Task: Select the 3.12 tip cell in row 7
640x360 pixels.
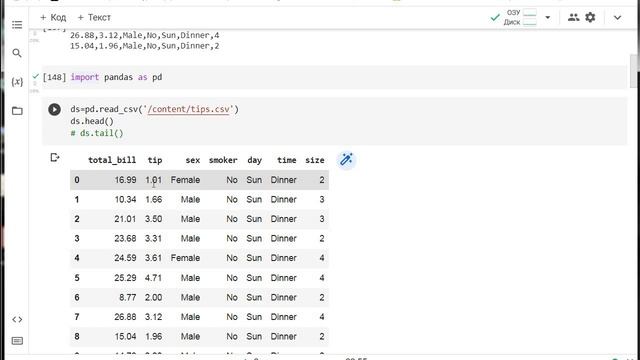Action: pyautogui.click(x=153, y=317)
